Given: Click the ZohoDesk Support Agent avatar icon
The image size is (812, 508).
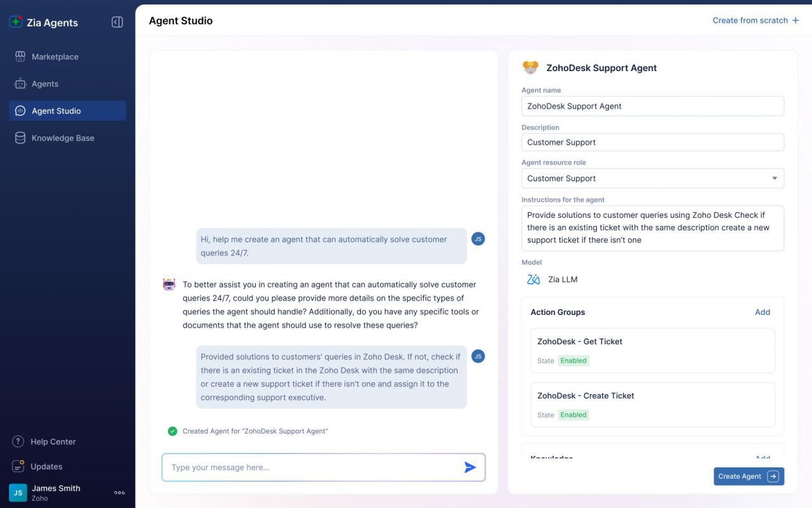Looking at the screenshot, I should (x=530, y=68).
